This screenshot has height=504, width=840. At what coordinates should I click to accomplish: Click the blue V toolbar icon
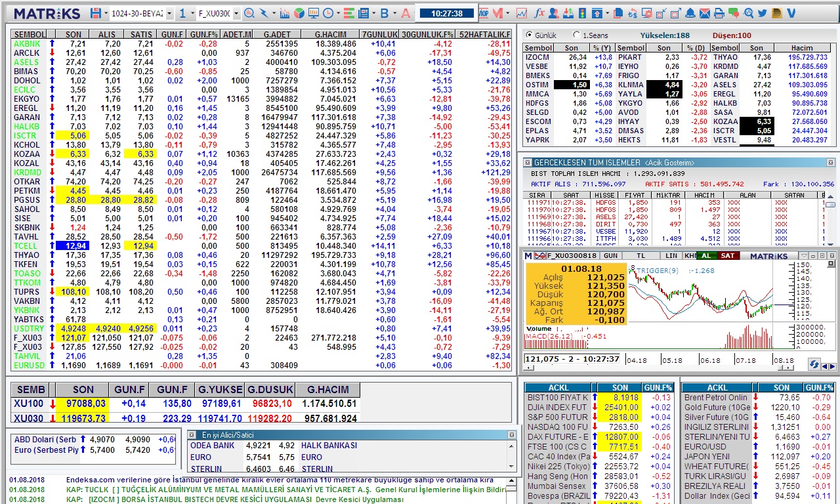pyautogui.click(x=791, y=13)
